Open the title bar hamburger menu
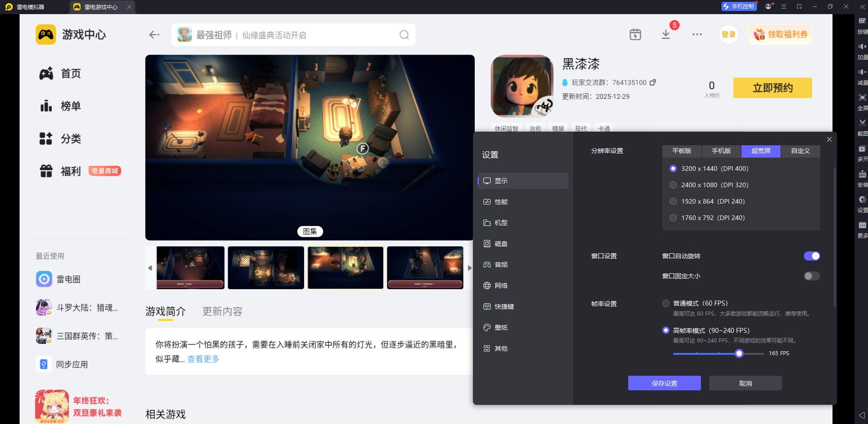 click(784, 6)
